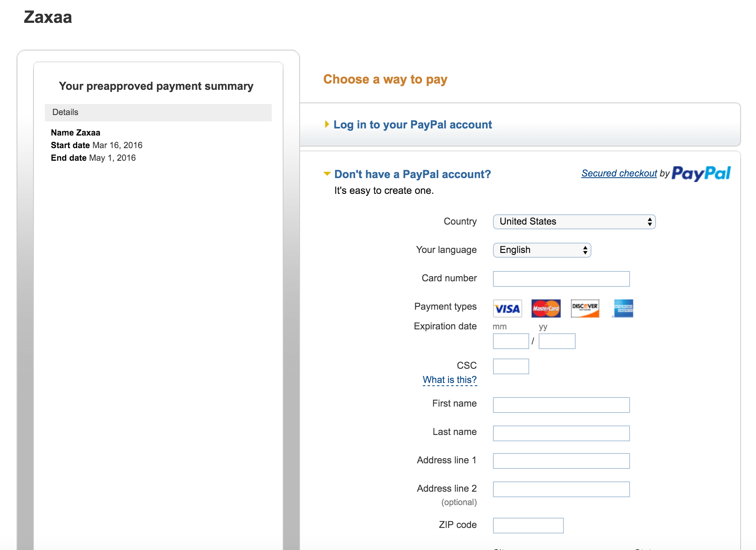756x550 pixels.
Task: Click the ZIP code field
Action: coord(528,526)
